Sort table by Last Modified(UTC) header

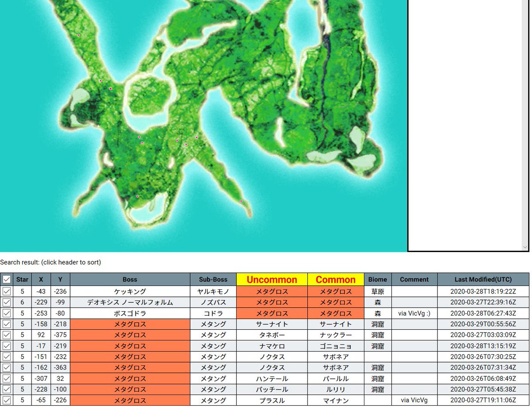[483, 280]
